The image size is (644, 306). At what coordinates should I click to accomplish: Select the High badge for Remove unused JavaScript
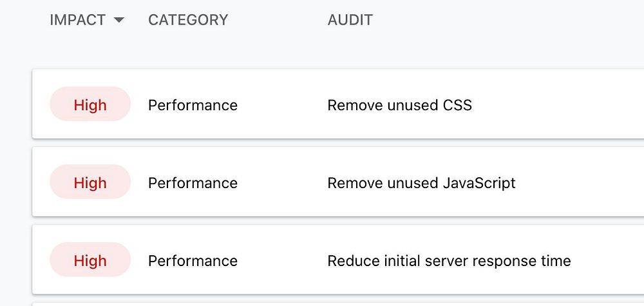click(90, 182)
